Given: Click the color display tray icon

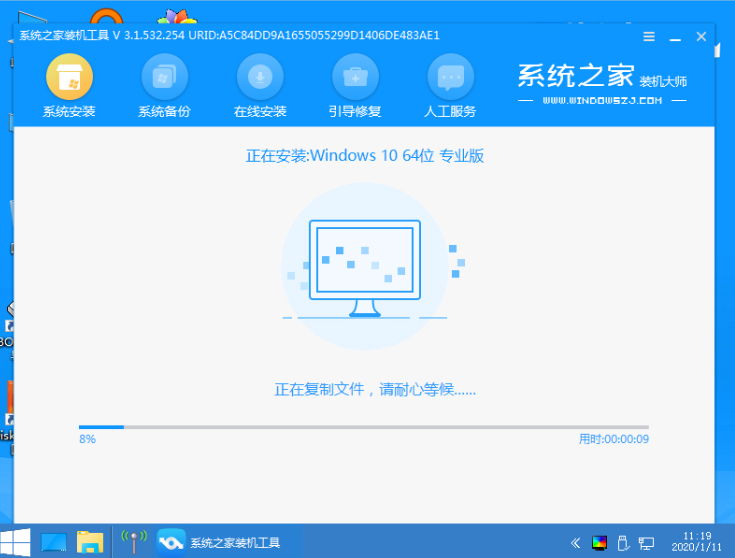Looking at the screenshot, I should (x=600, y=543).
